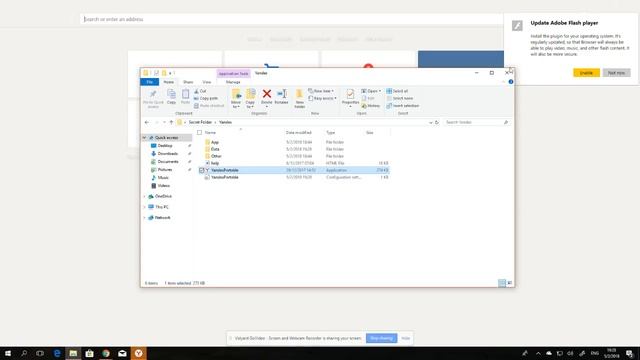Switch to the Home ribbon tab
640x360 pixels.
[x=169, y=82]
